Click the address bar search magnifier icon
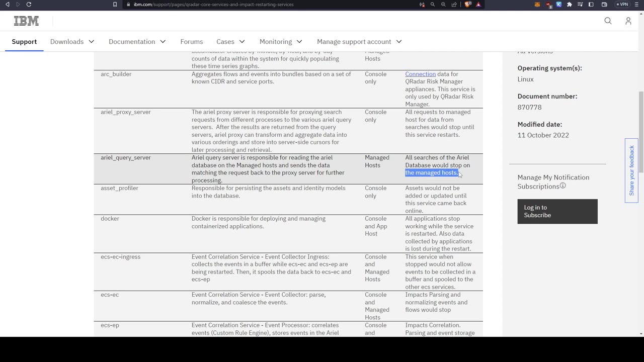Screen dimensions: 644x362 point(432,5)
